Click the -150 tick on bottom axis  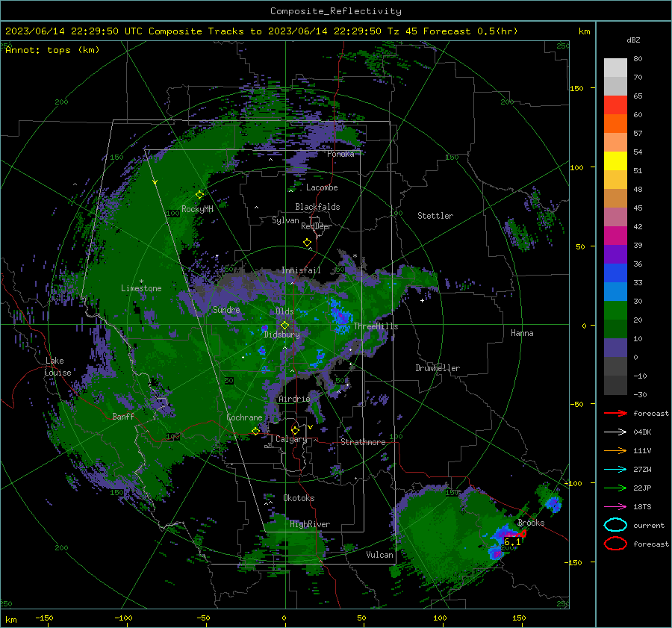(x=44, y=618)
